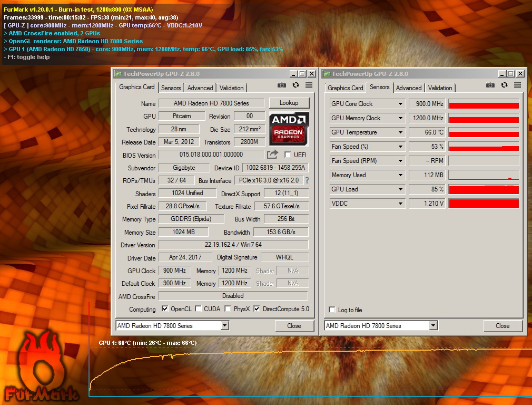
Task: Click the GPU Temperature red graph
Action: click(484, 132)
